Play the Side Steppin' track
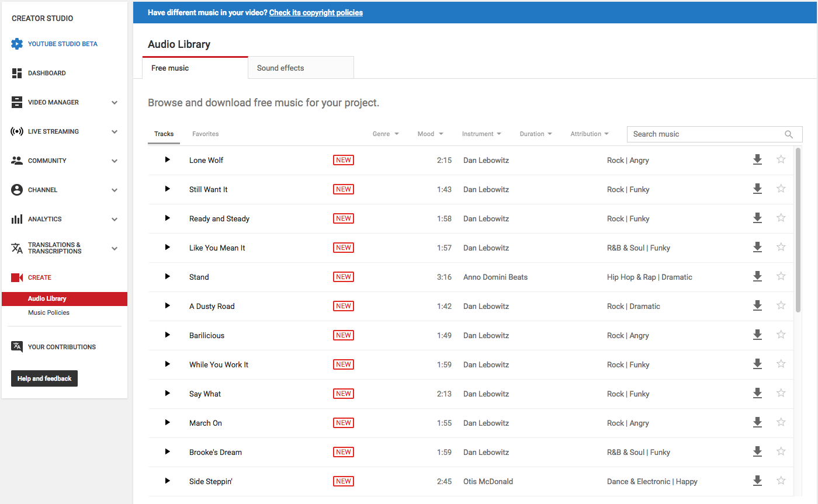The image size is (818, 504). [167, 481]
